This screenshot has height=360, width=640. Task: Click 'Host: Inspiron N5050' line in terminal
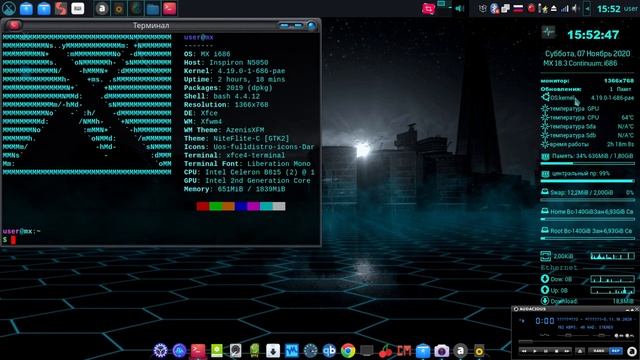[x=226, y=62]
